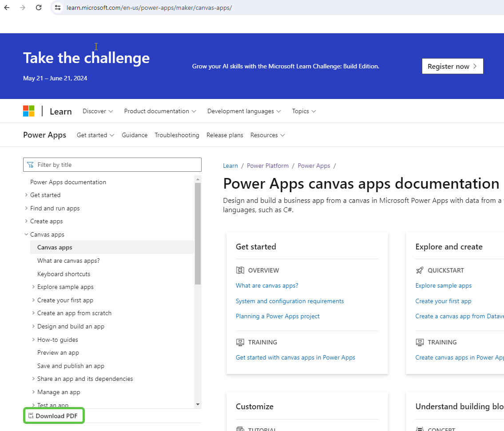Open the Discover dropdown
504x431 pixels.
click(x=97, y=111)
